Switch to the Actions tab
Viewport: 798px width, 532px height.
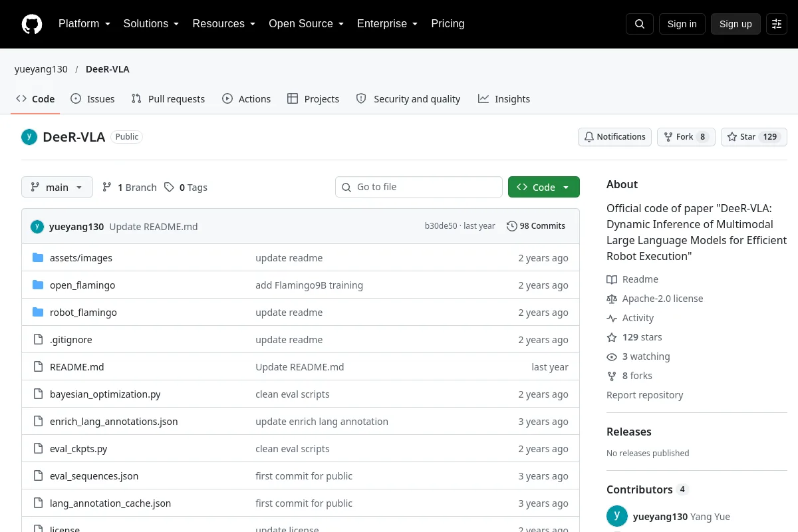point(247,99)
